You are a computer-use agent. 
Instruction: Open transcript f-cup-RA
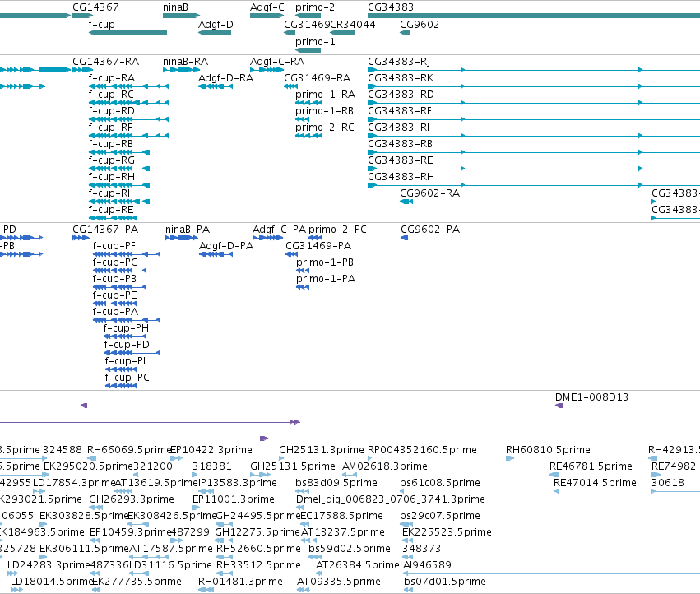pyautogui.click(x=111, y=78)
